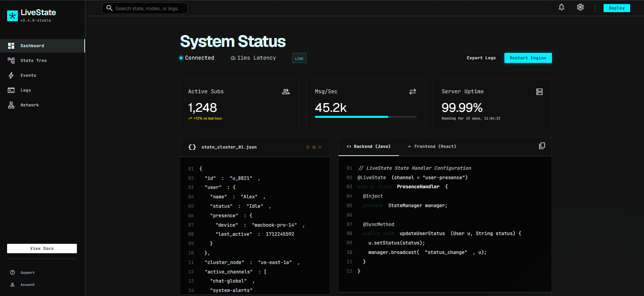Image resolution: width=644 pixels, height=296 pixels.
Task: Click the 99.99% uptime value
Action: [x=462, y=108]
